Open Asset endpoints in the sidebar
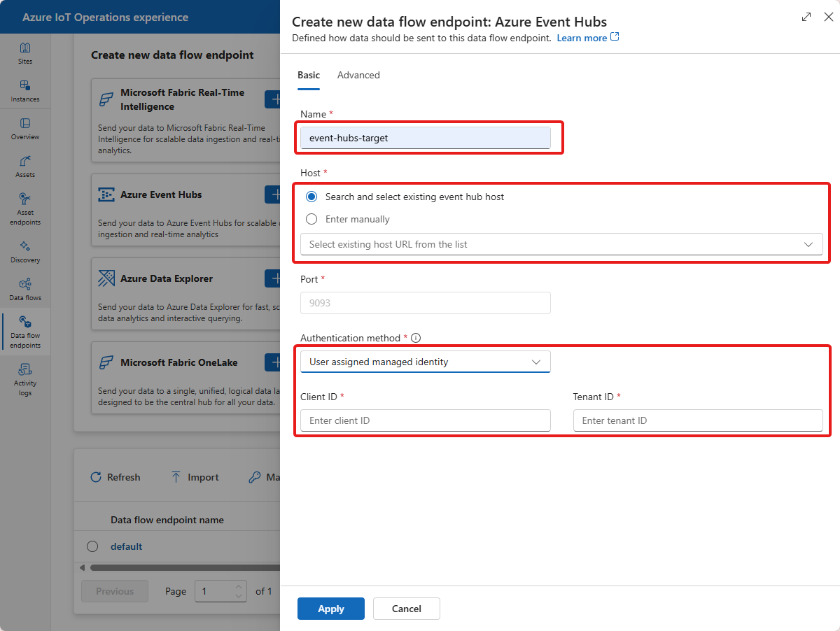This screenshot has height=631, width=840. point(25,209)
